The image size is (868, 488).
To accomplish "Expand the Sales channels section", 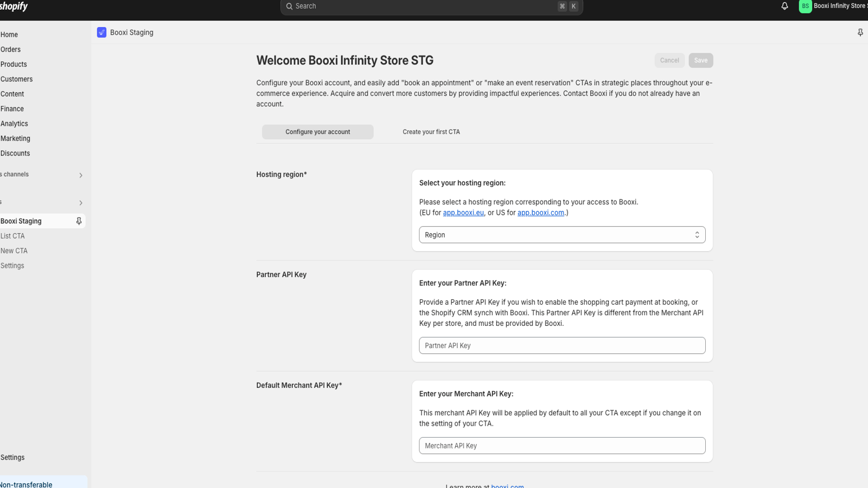I will [80, 175].
